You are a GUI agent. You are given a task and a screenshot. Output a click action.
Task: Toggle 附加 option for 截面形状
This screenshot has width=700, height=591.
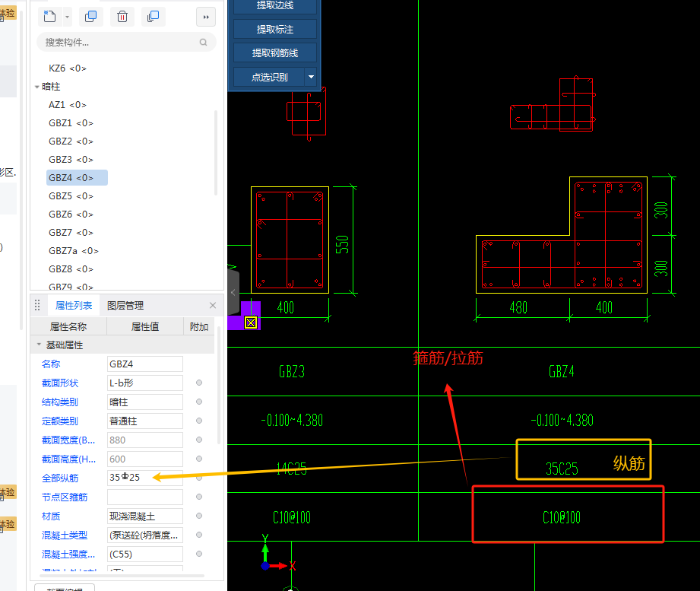click(199, 383)
